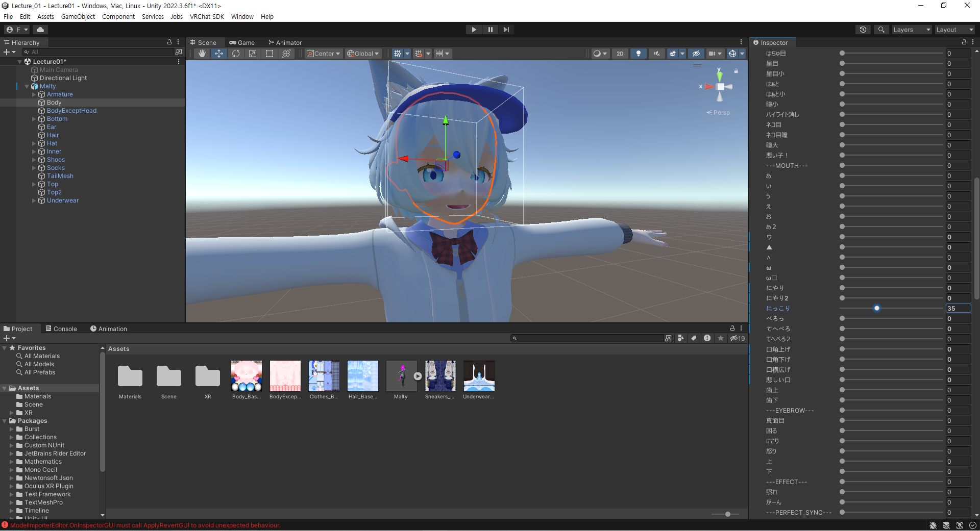Viewport: 980px width, 531px height.
Task: Click Hierarchy add plus button
Action: [9, 52]
